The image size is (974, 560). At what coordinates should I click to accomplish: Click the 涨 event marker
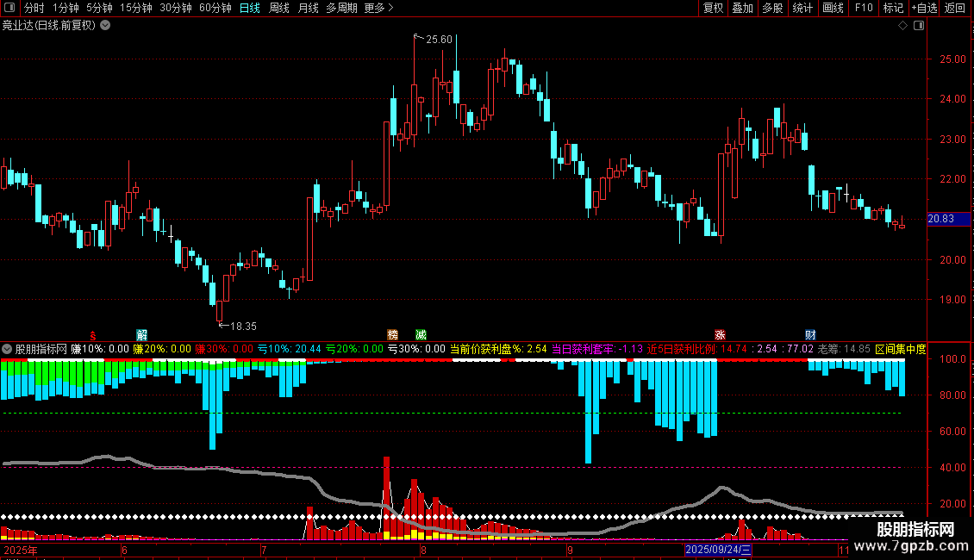point(720,335)
